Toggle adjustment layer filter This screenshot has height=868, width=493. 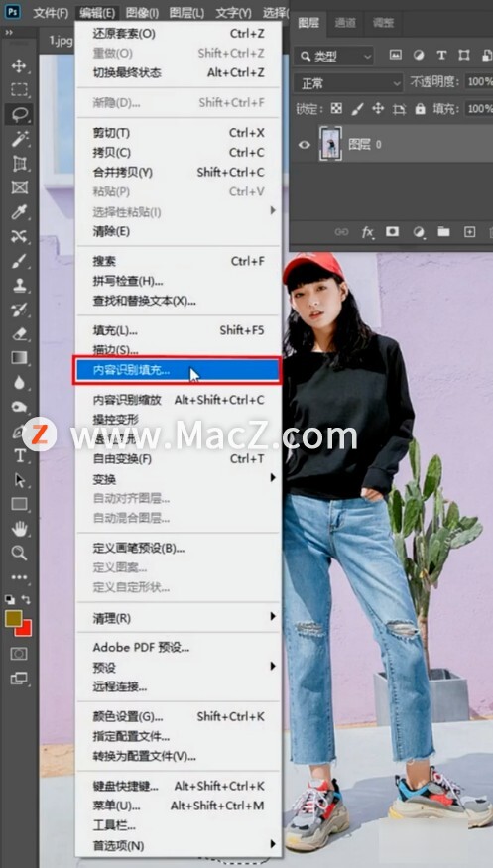(x=419, y=55)
